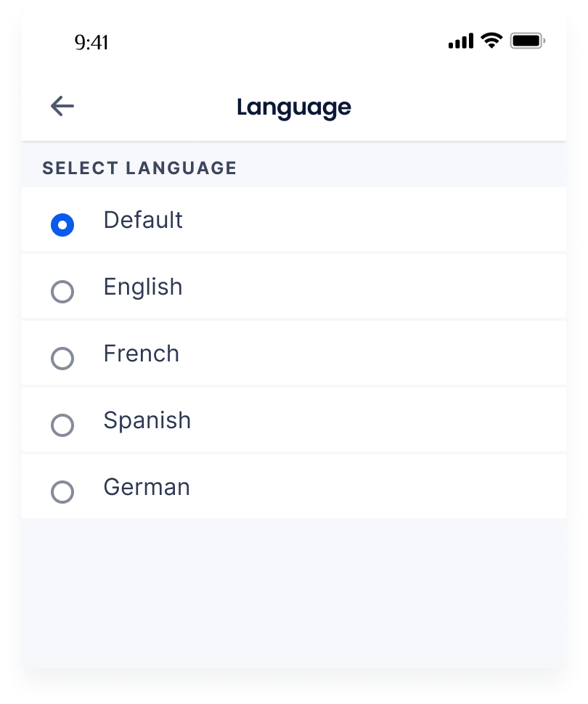
Task: Click the English text label
Action: (143, 287)
